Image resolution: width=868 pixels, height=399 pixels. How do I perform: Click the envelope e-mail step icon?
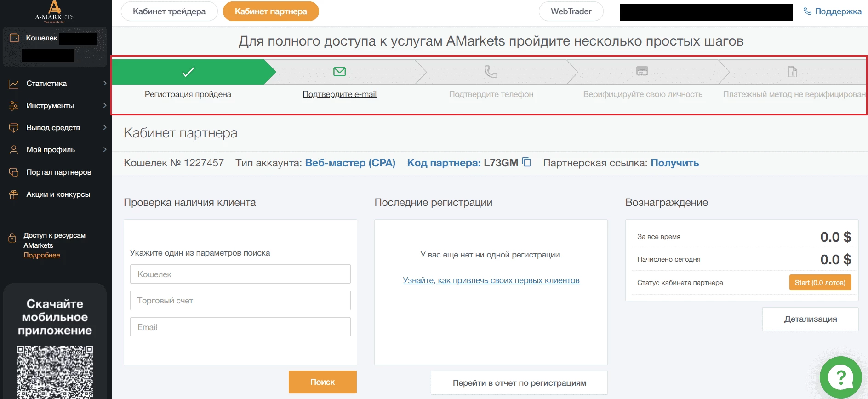pos(339,72)
